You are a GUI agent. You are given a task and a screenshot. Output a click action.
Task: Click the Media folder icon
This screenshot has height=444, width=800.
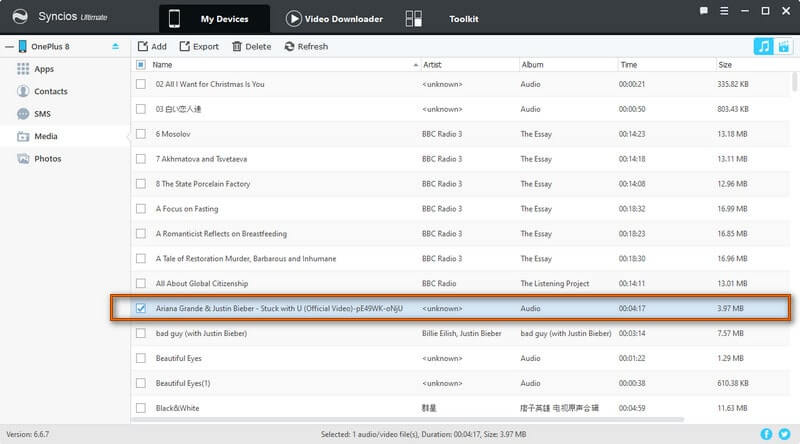click(x=23, y=136)
